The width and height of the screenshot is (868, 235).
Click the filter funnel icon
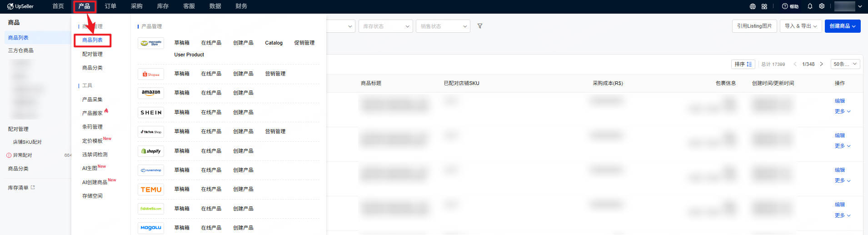click(480, 26)
